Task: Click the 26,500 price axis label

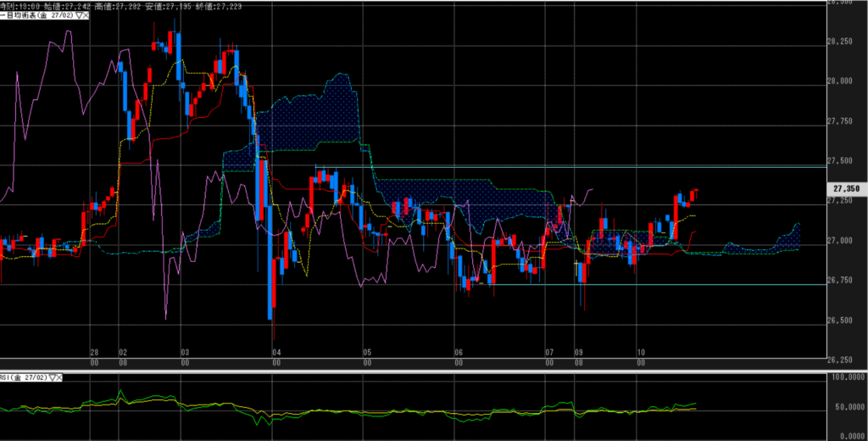Action: 845,320
